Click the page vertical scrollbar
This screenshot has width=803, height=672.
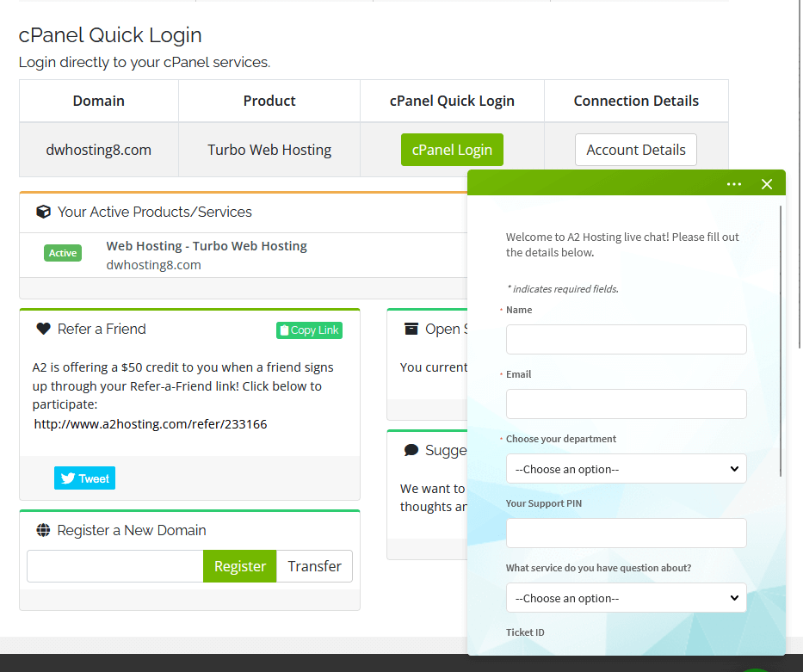pos(800,174)
